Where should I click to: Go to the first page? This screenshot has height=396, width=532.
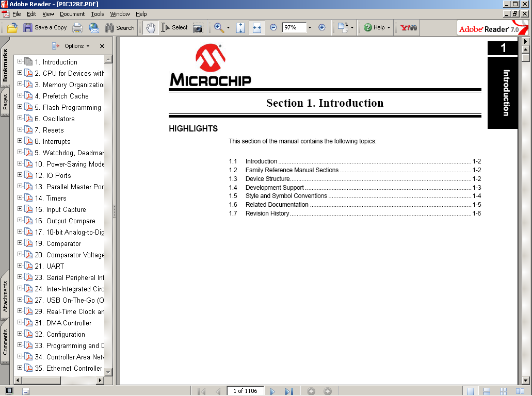coord(202,391)
